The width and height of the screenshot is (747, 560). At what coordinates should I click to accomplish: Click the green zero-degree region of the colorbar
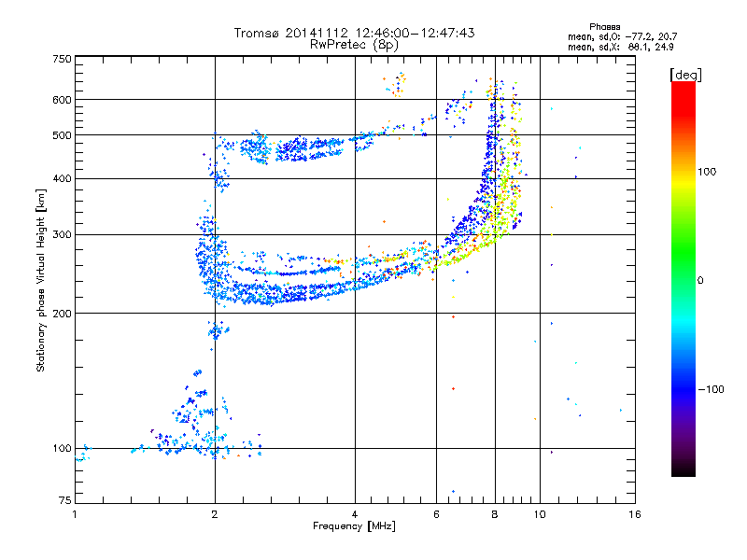tap(684, 280)
